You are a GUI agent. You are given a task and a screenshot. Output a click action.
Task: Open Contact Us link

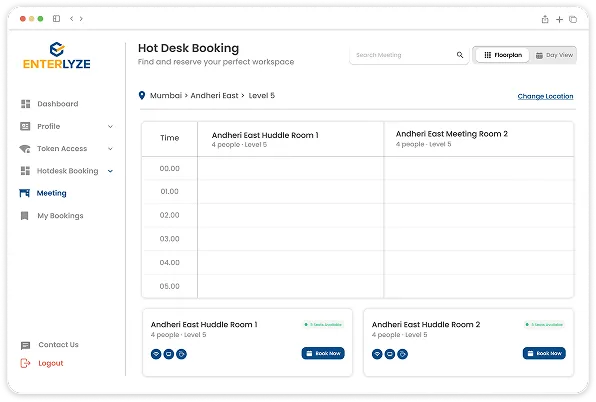point(58,345)
